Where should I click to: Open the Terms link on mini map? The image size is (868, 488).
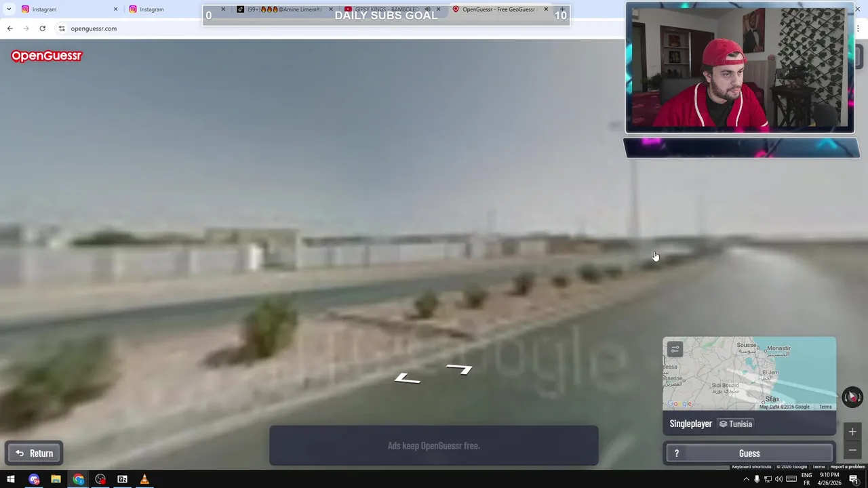pos(825,407)
